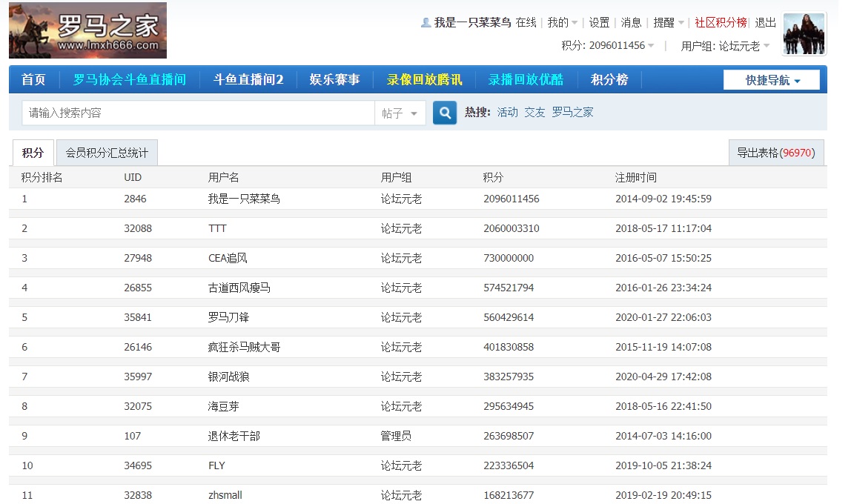Select the 积分 tab
The image size is (854, 504).
pyautogui.click(x=33, y=153)
